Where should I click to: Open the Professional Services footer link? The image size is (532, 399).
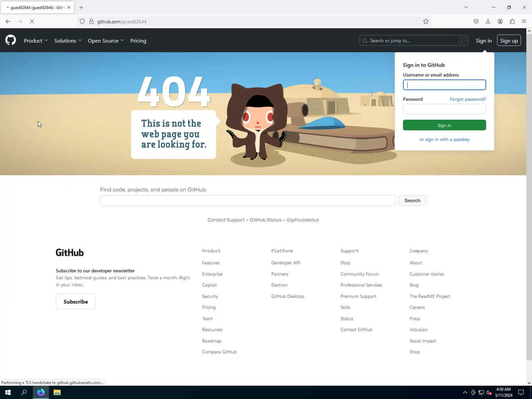(361, 285)
